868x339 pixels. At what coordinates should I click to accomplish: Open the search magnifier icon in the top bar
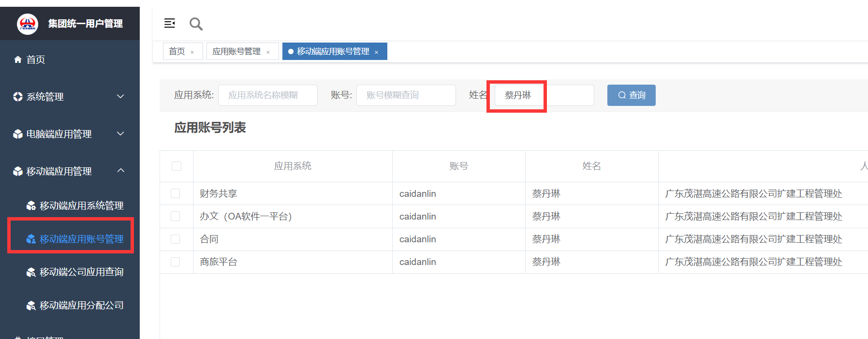click(x=196, y=24)
